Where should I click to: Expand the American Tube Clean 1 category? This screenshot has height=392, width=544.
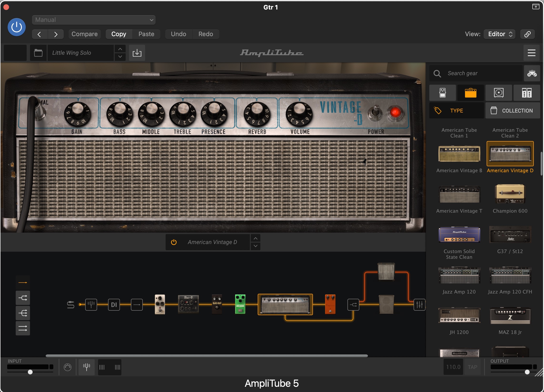(459, 133)
